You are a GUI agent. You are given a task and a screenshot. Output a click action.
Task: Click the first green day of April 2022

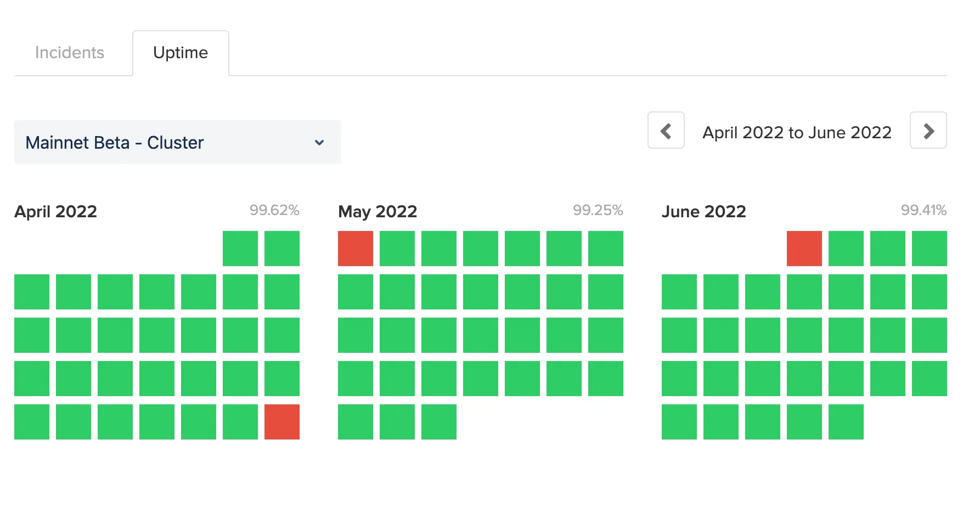(240, 249)
